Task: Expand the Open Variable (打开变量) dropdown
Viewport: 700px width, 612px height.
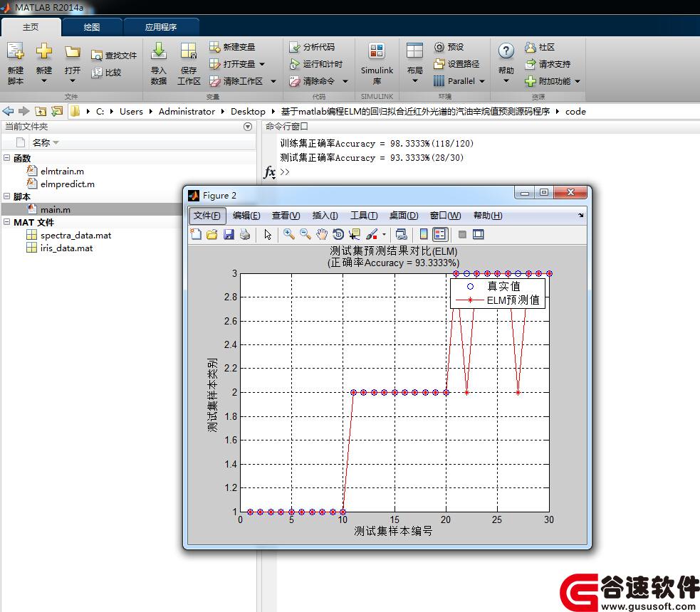Action: 262,64
